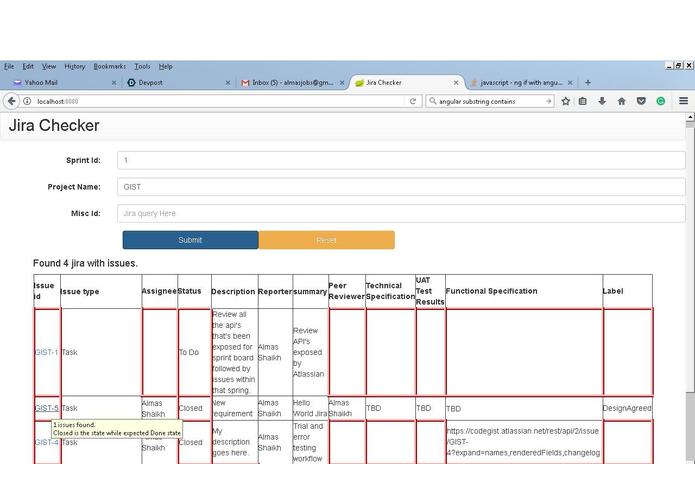The height and width of the screenshot is (494, 695).
Task: Click the DesignAgreed label cell
Action: tap(627, 408)
